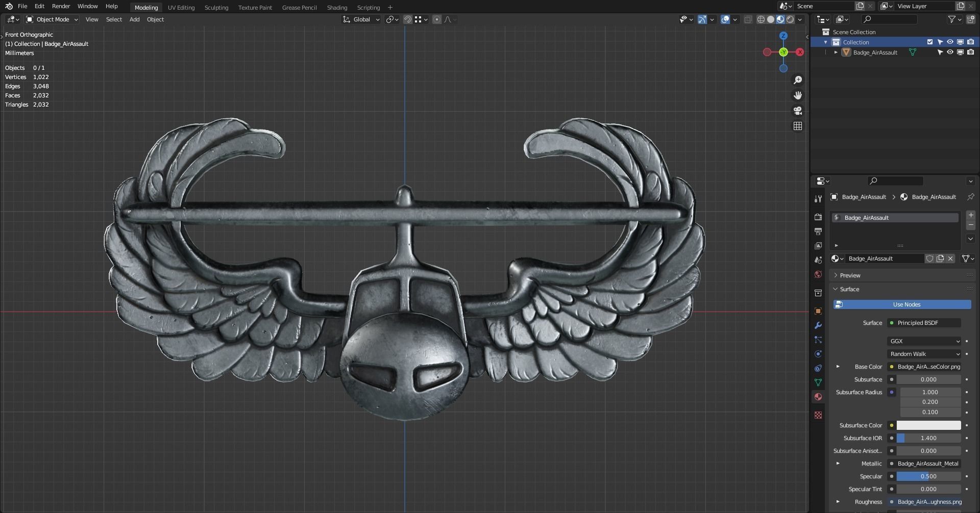
Task: Open the Render menu
Action: coord(61,6)
